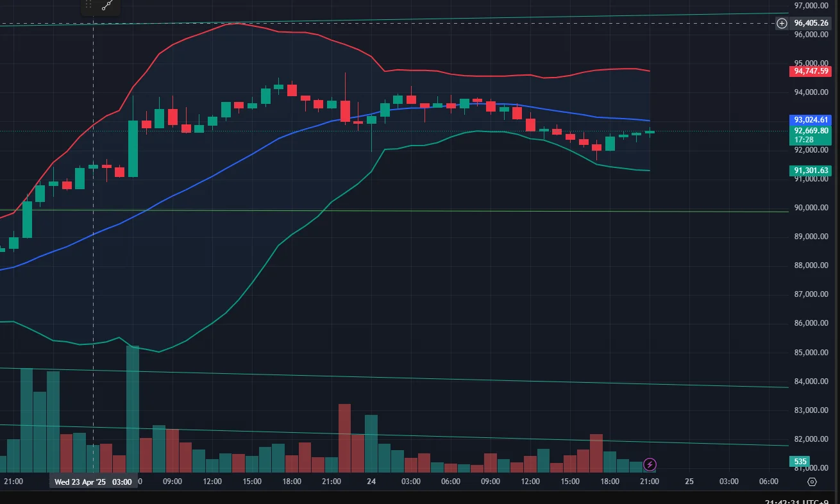Click the 84,000.00 price axis value
The image size is (840, 504).
point(811,382)
